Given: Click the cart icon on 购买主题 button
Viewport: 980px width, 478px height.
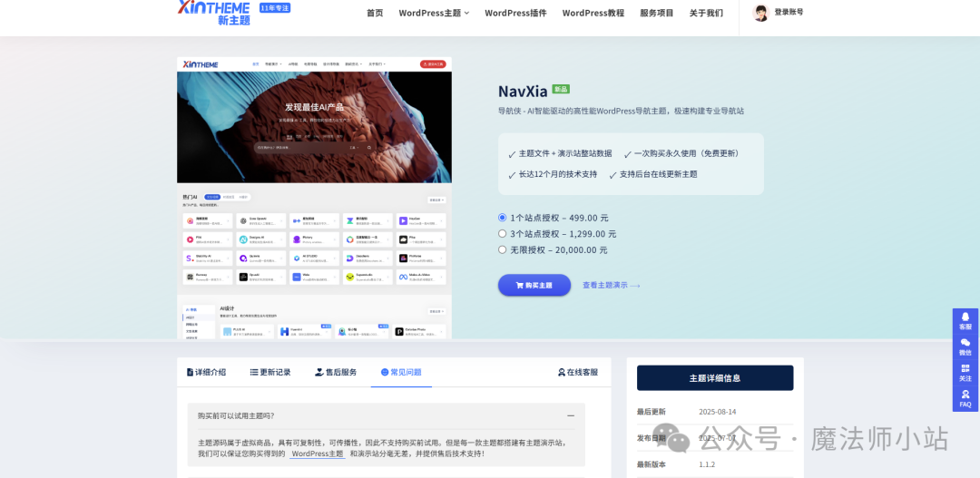Looking at the screenshot, I should tap(519, 286).
